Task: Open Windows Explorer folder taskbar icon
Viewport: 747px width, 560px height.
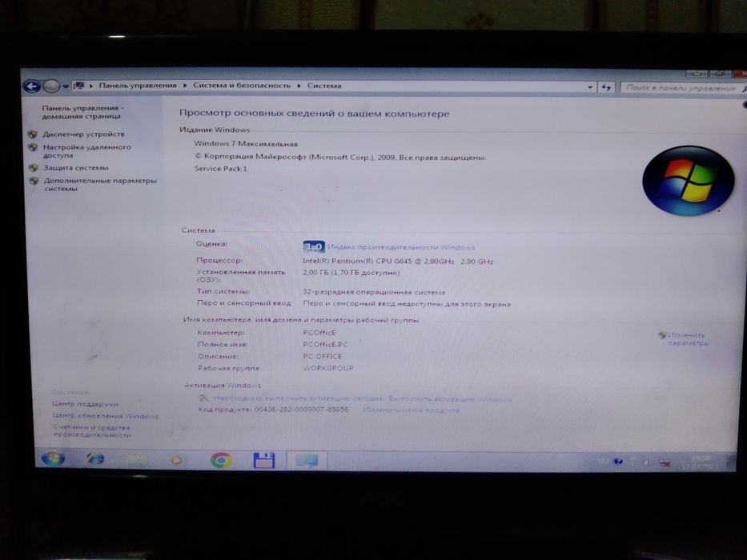Action: [137, 460]
